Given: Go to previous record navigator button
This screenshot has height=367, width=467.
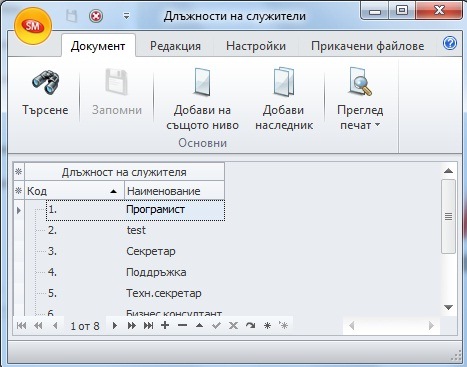Looking at the screenshot, I should pos(55,325).
